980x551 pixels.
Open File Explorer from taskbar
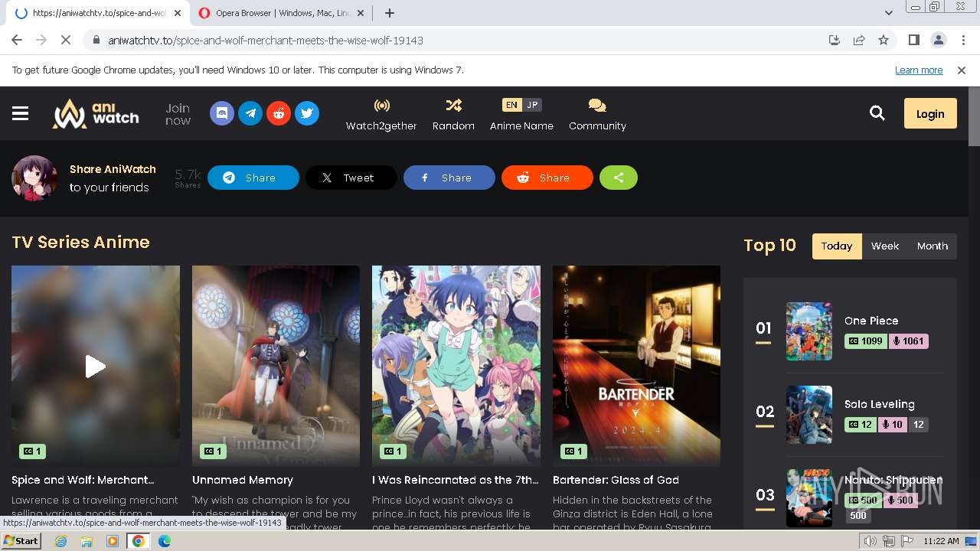(87, 541)
